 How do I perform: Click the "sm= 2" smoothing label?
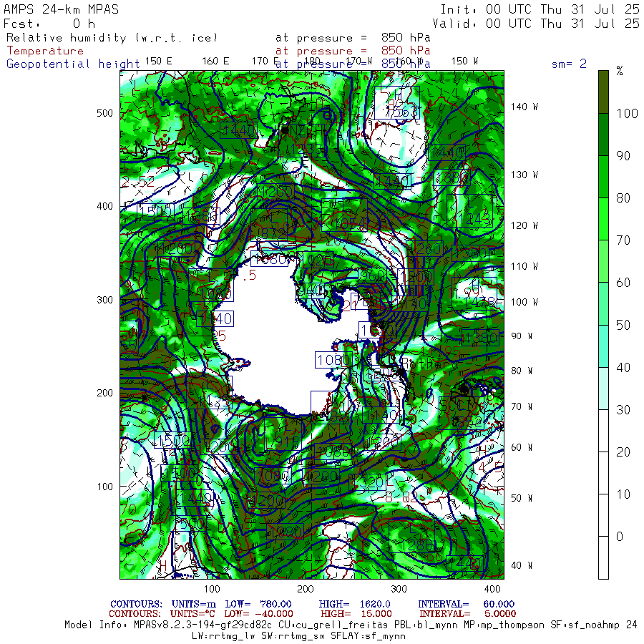pyautogui.click(x=569, y=64)
